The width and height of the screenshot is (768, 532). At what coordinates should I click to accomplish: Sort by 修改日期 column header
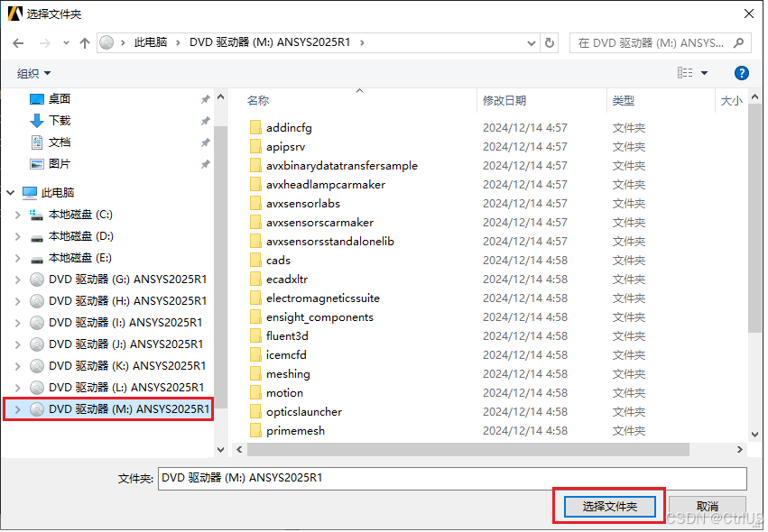click(x=504, y=101)
